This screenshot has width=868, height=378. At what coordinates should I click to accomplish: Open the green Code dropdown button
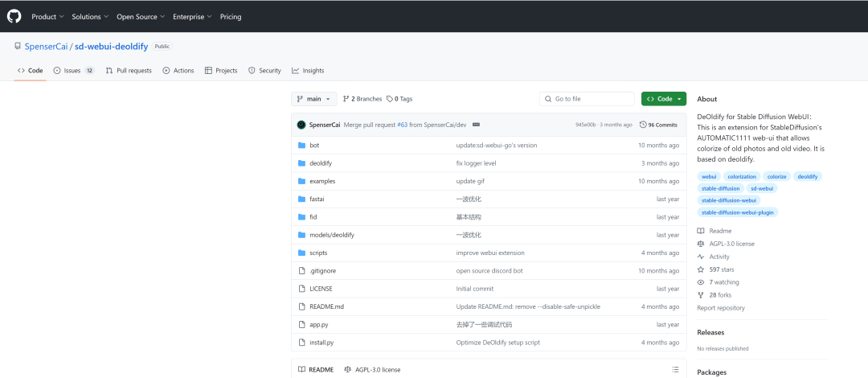[x=664, y=99]
